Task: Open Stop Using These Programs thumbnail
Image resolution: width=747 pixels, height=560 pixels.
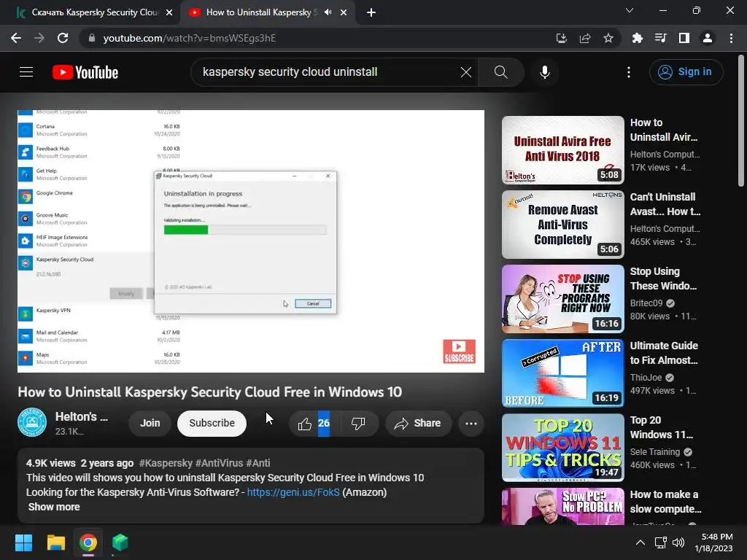Action: (x=562, y=298)
